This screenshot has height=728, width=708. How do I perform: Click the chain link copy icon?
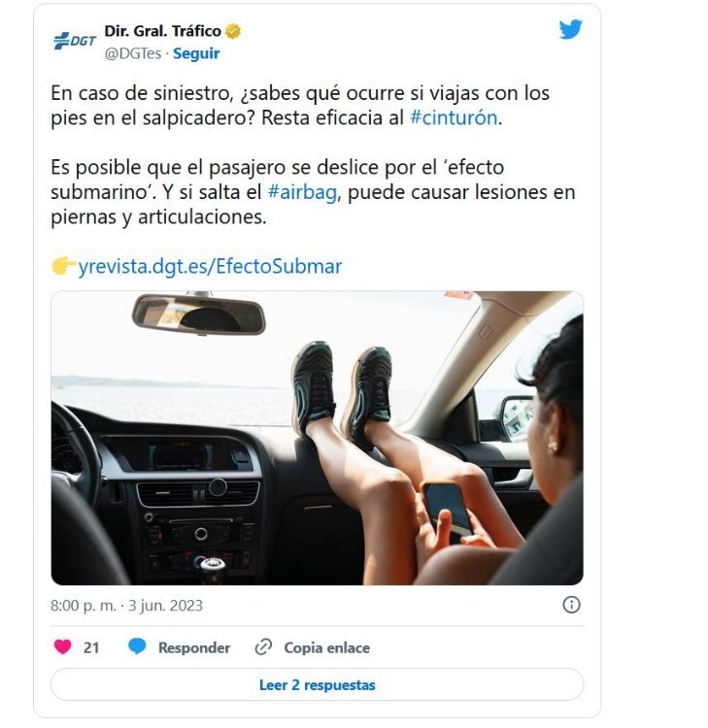click(x=263, y=647)
